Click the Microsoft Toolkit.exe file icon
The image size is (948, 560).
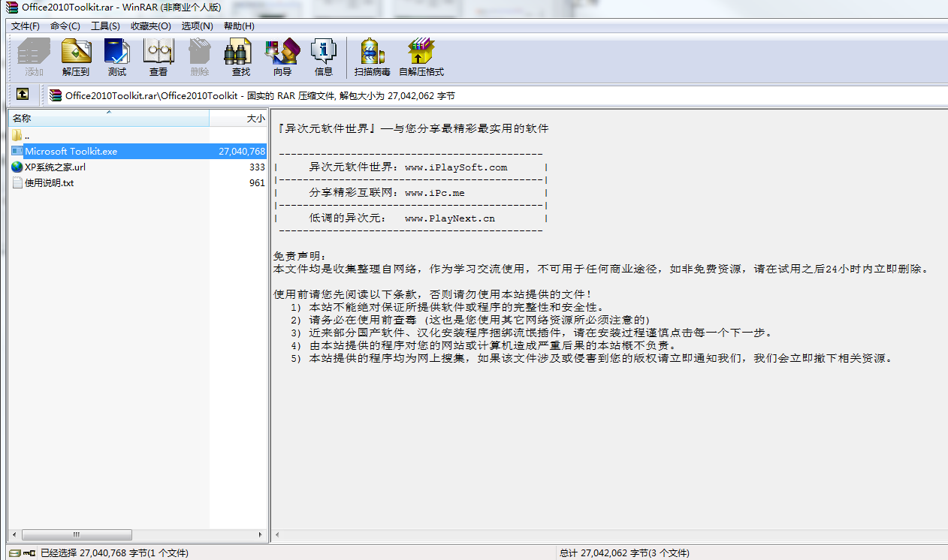tap(17, 151)
